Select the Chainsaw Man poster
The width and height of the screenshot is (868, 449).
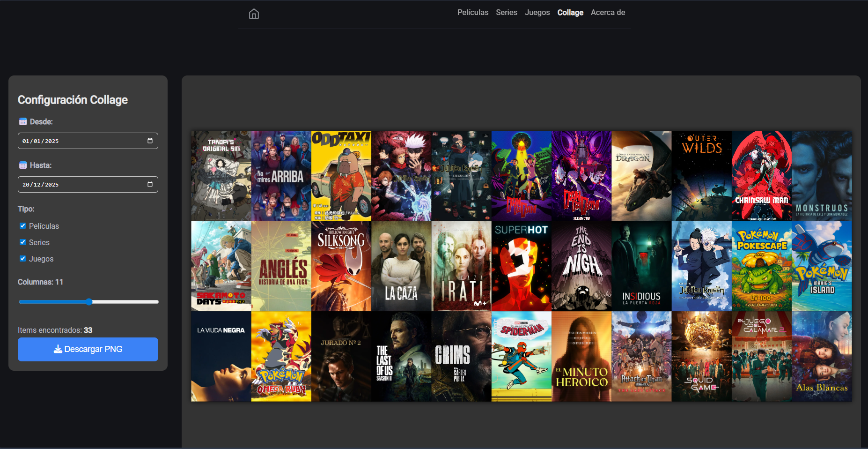pos(762,176)
